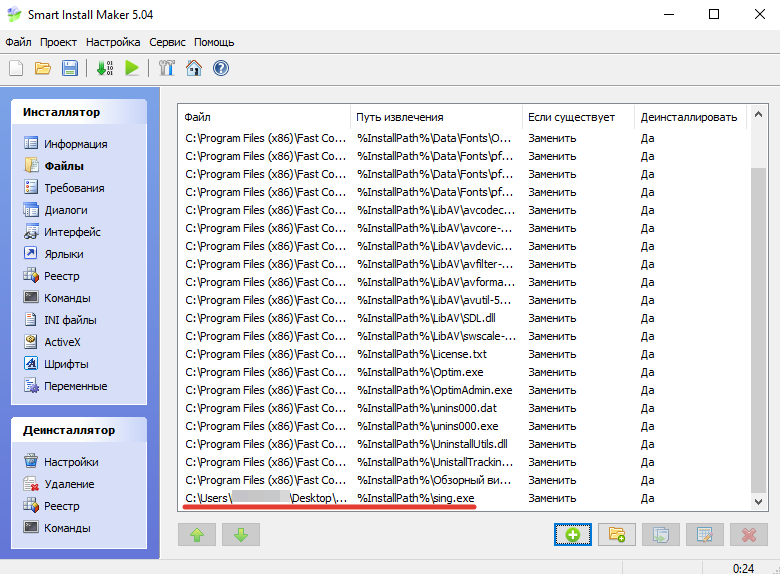
Task: Open uninstaller Настройки section
Action: click(x=61, y=462)
